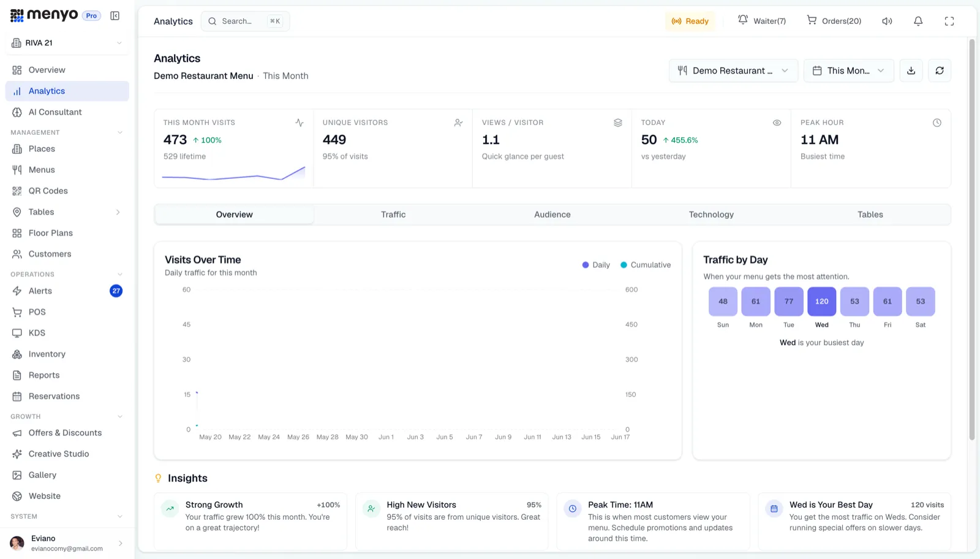
Task: Collapse the Operations section
Action: (120, 275)
